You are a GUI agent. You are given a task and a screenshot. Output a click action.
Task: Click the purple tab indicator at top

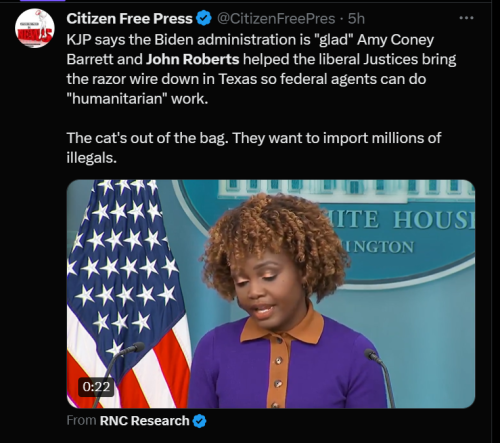point(42,1)
